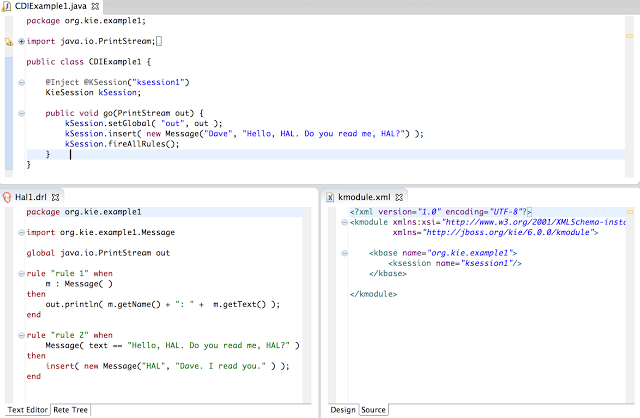
Task: Close the CDIExample1.java editor tab
Action: tap(96, 8)
